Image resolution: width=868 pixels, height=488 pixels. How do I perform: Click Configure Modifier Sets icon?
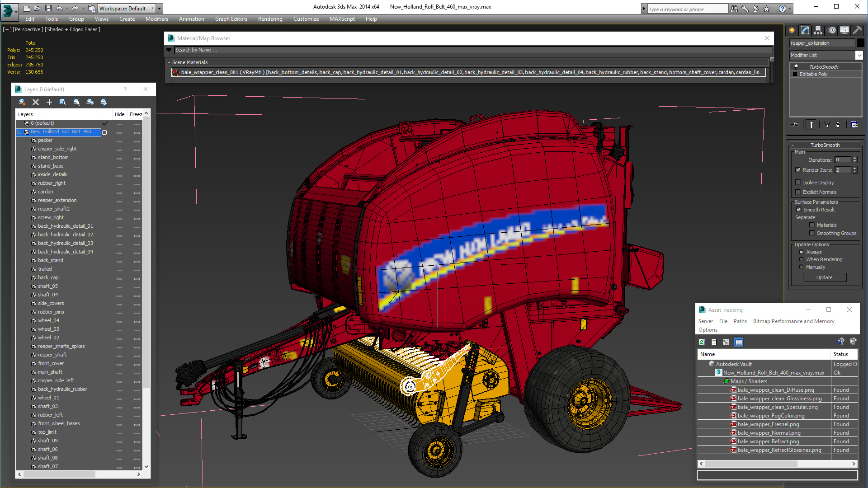pos(854,125)
